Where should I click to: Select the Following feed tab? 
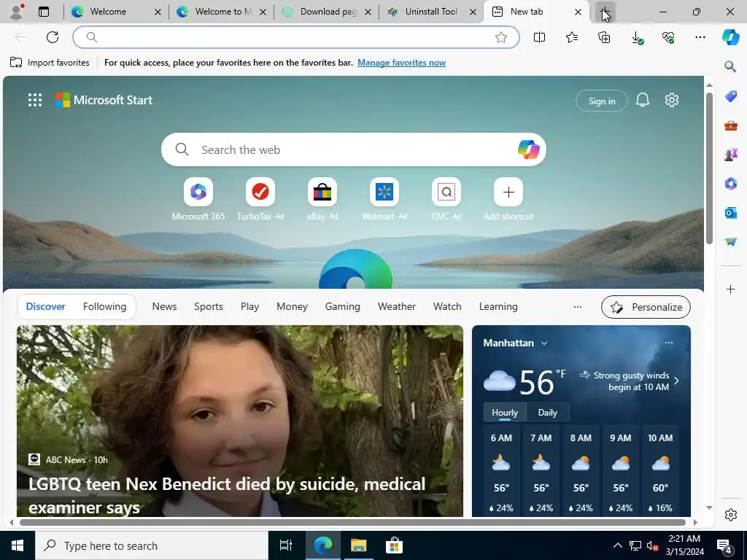tap(105, 307)
